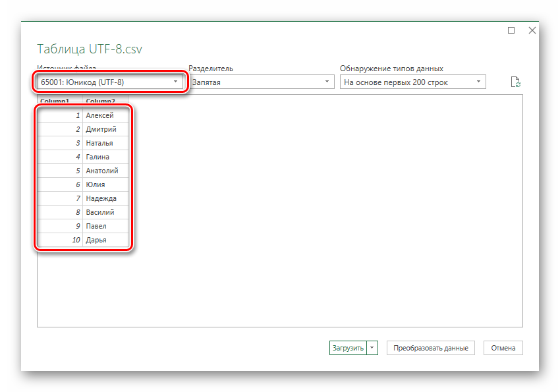Click the Преобразовать данные button
This screenshot has height=392, width=560.
(x=432, y=348)
